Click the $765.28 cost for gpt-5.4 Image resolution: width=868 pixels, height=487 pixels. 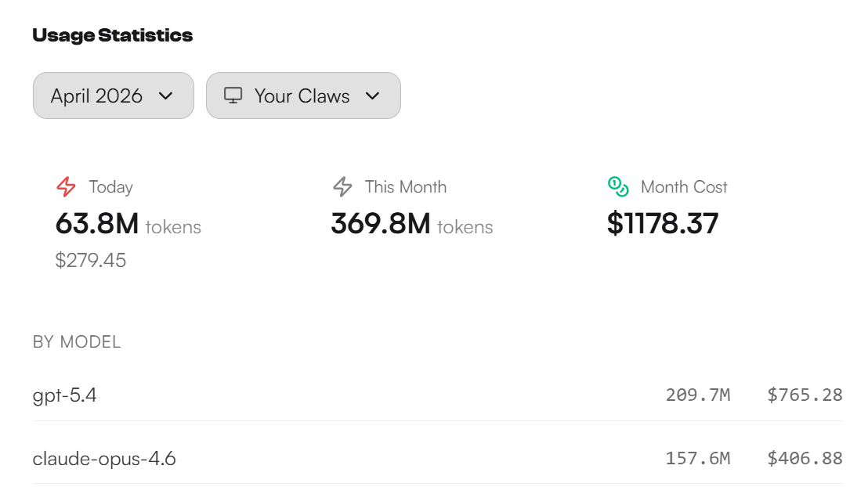coord(805,395)
